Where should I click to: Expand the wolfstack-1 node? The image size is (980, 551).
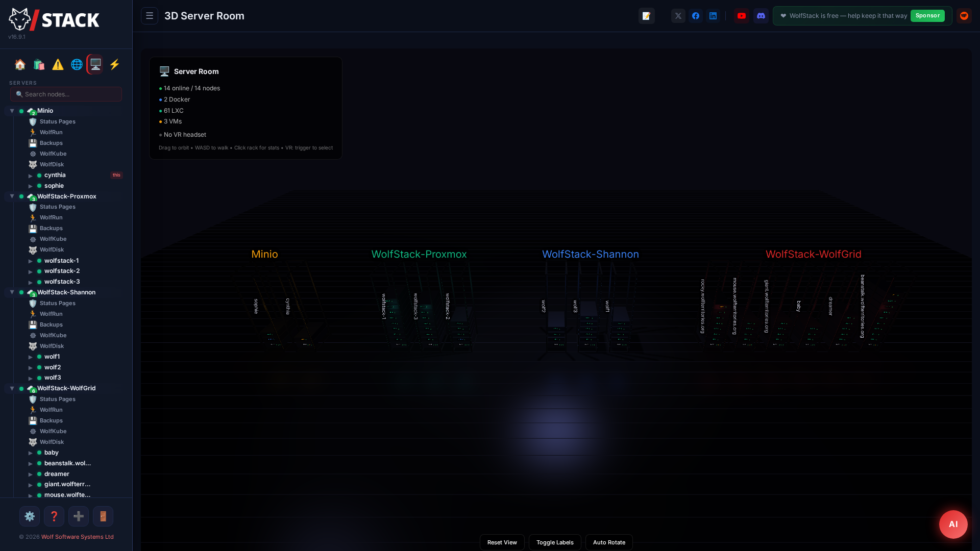click(x=31, y=261)
